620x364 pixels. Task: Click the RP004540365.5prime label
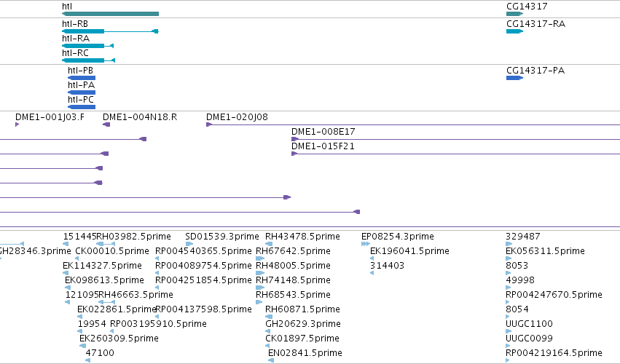click(x=203, y=251)
